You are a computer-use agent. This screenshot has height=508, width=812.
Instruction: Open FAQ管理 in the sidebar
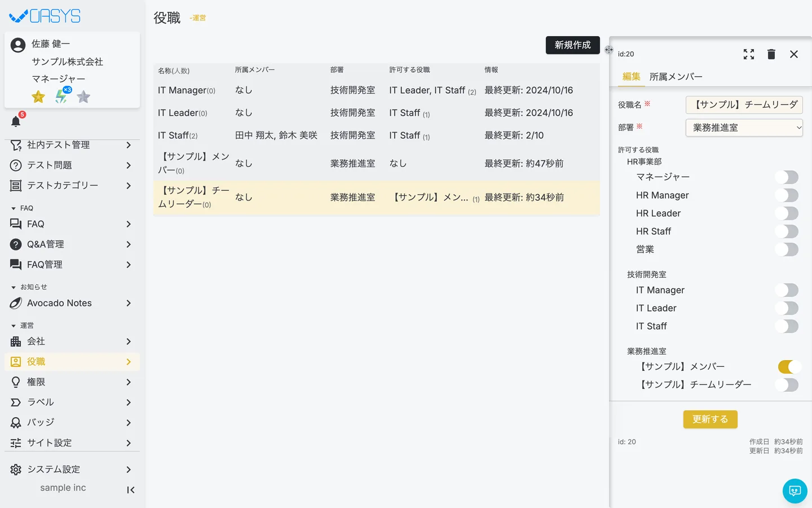(x=72, y=265)
